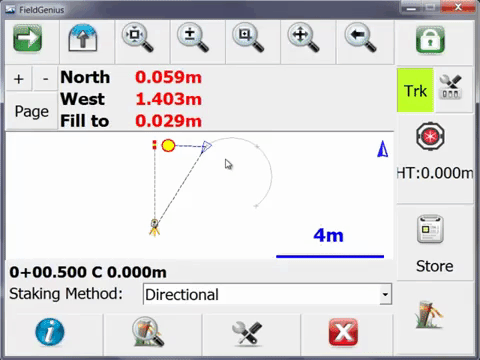Click the minus button above Page
The width and height of the screenshot is (480, 360).
45,79
